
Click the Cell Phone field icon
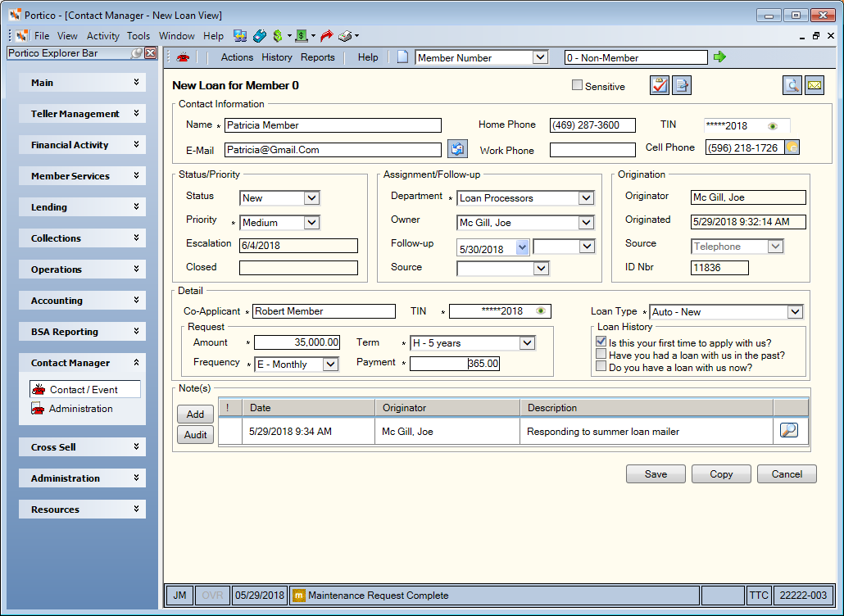click(792, 147)
